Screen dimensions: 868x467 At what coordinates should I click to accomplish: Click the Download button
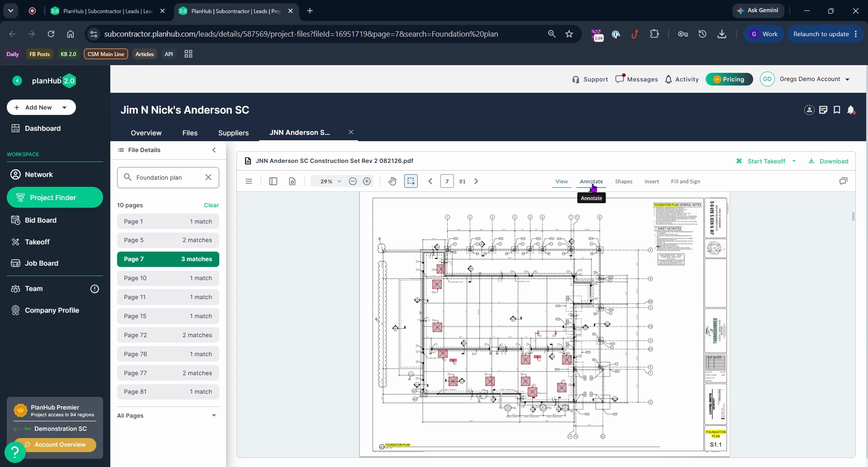click(x=828, y=161)
